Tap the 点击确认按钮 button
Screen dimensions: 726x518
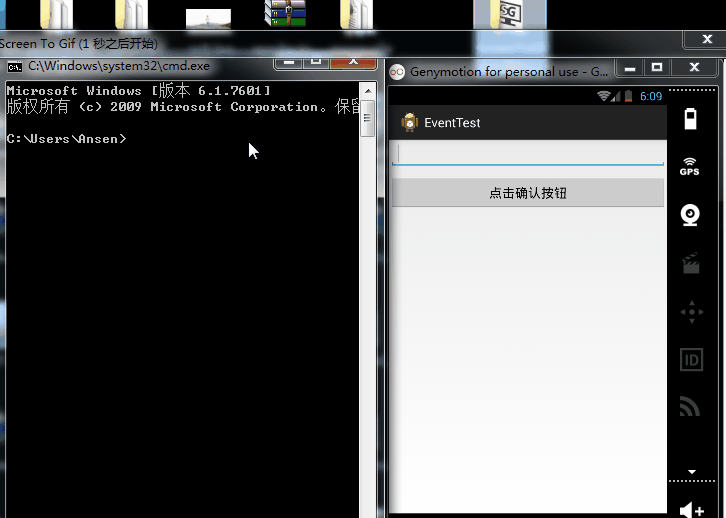528,193
